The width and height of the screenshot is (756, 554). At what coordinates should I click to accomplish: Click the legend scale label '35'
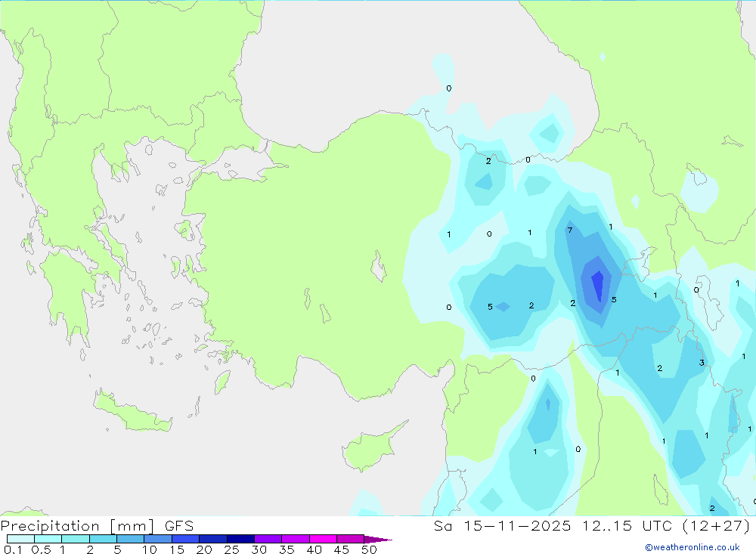[x=287, y=549]
